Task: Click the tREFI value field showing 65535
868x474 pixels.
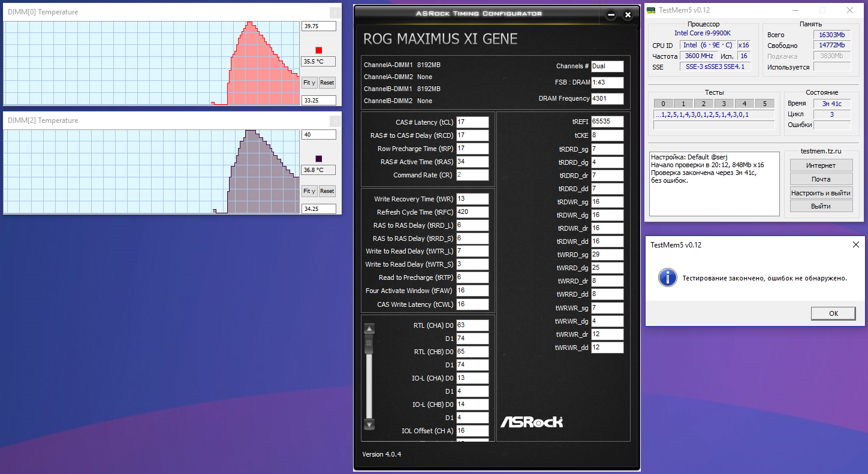Action: (607, 122)
